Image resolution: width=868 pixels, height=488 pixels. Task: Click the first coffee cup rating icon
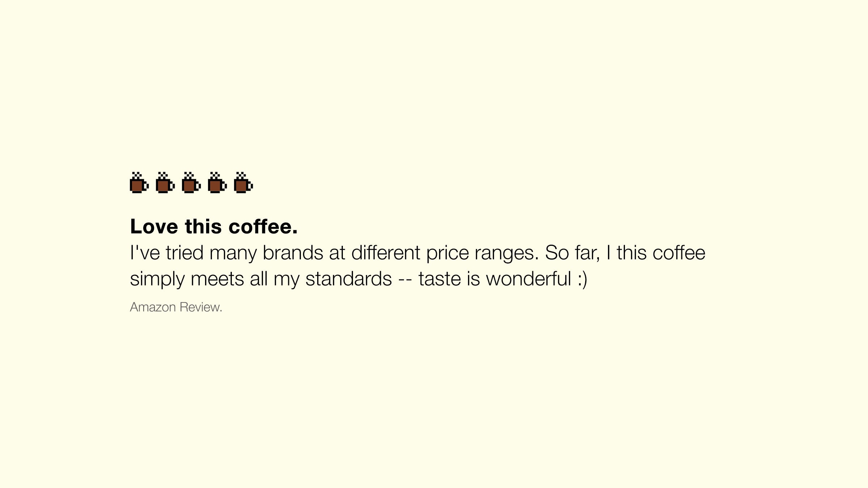[139, 183]
